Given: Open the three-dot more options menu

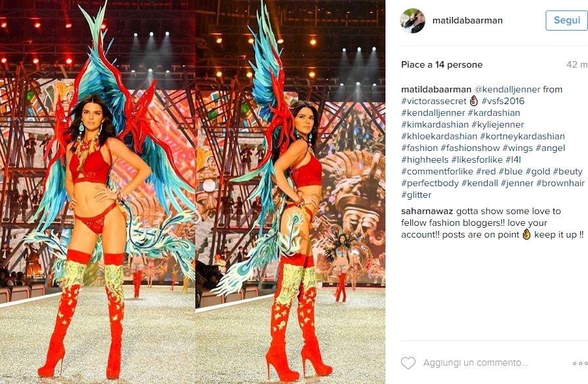Looking at the screenshot, I should (x=580, y=363).
